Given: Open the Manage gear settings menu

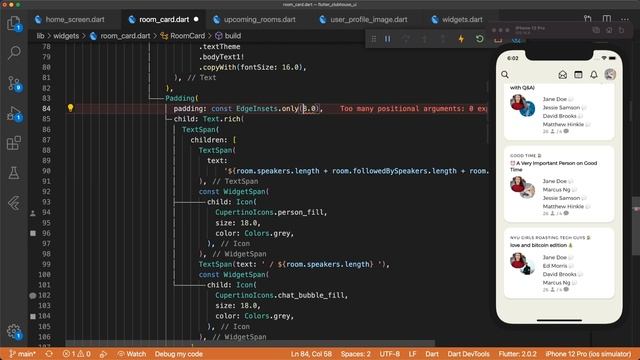Looking at the screenshot, I should (x=14, y=332).
